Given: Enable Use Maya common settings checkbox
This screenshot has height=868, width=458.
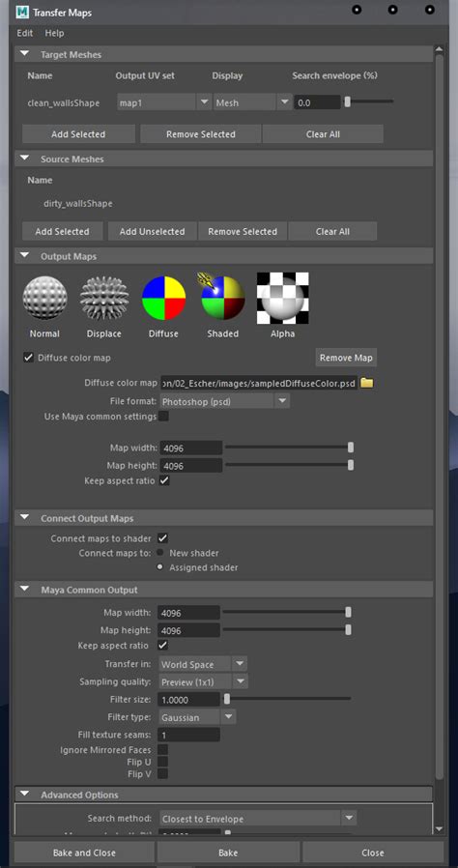Looking at the screenshot, I should pyautogui.click(x=163, y=417).
